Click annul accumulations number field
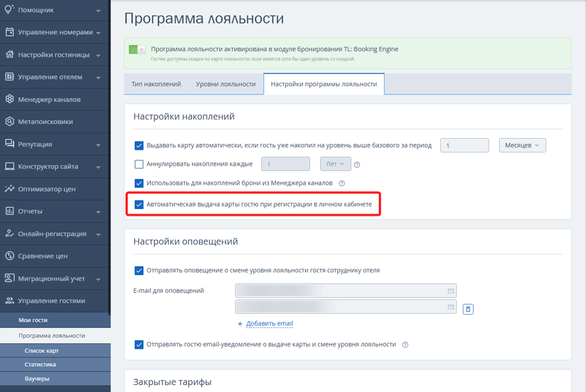The height and width of the screenshot is (392, 586). pos(286,164)
